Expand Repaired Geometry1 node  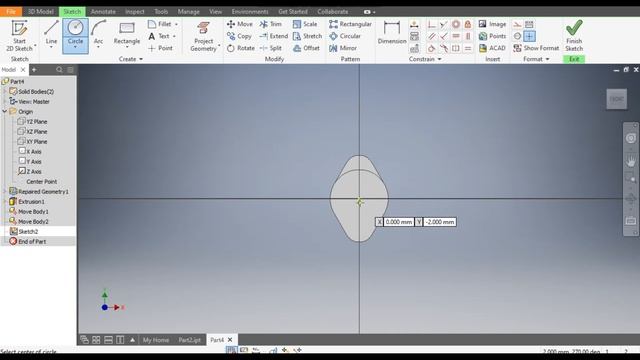[5, 191]
